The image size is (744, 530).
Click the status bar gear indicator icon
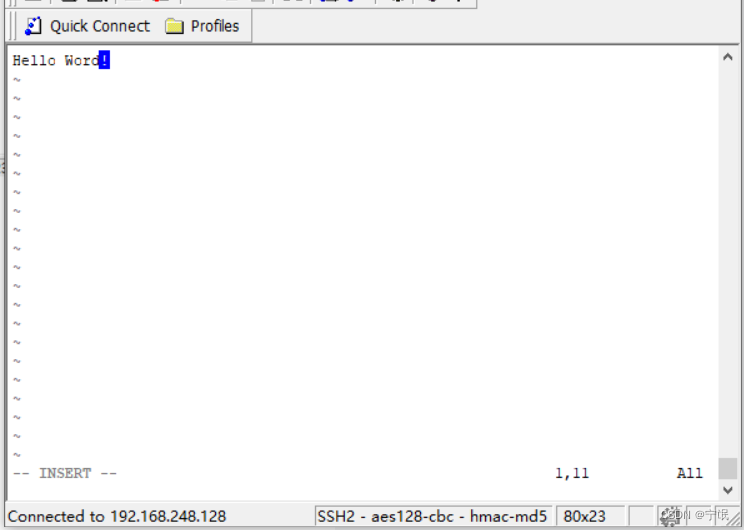tap(669, 517)
